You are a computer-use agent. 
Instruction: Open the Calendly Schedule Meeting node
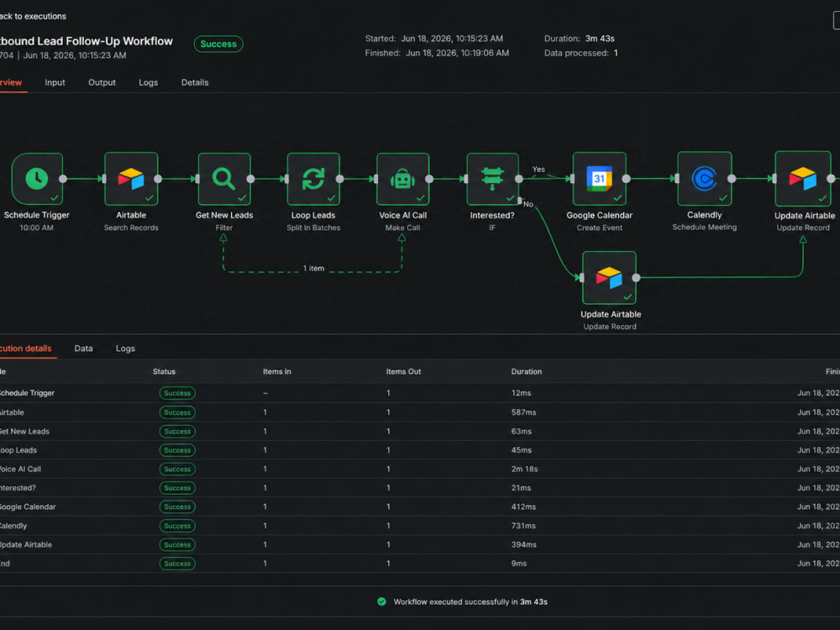pos(705,178)
